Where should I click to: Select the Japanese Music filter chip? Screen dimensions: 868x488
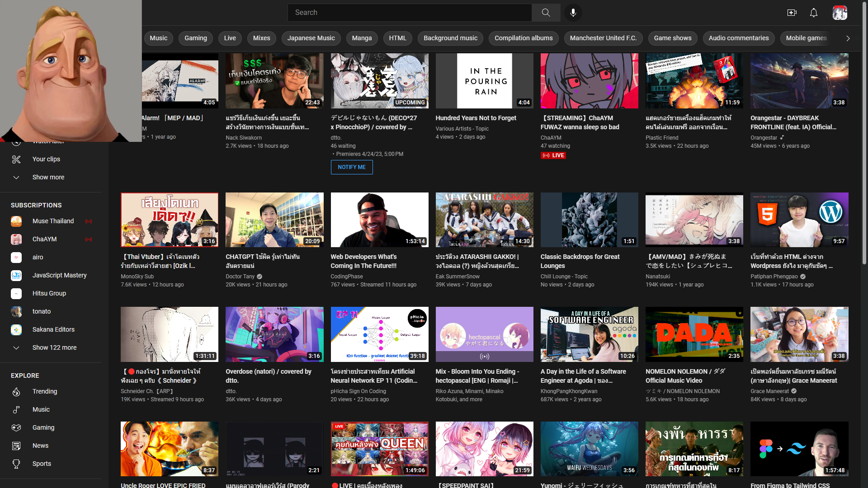311,38
